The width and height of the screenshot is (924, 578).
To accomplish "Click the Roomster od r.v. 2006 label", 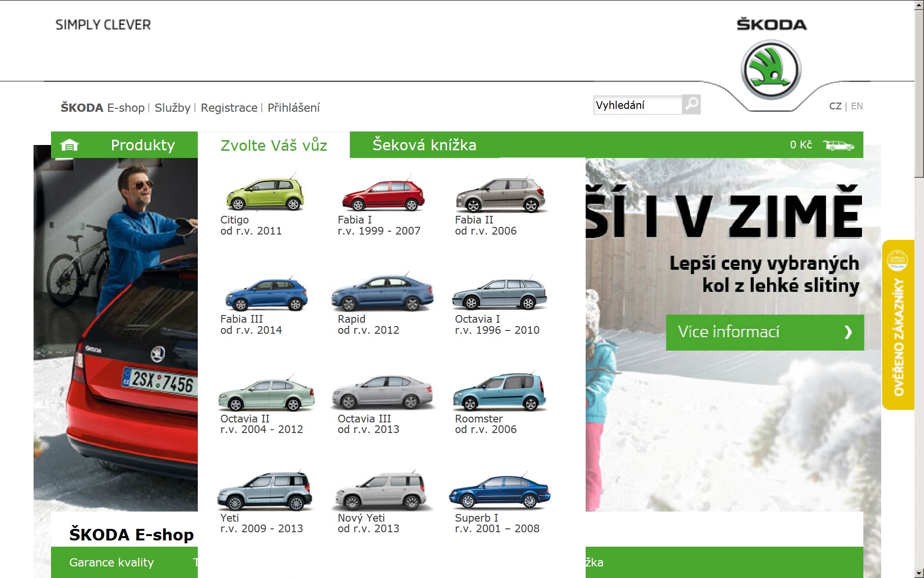I will [486, 424].
